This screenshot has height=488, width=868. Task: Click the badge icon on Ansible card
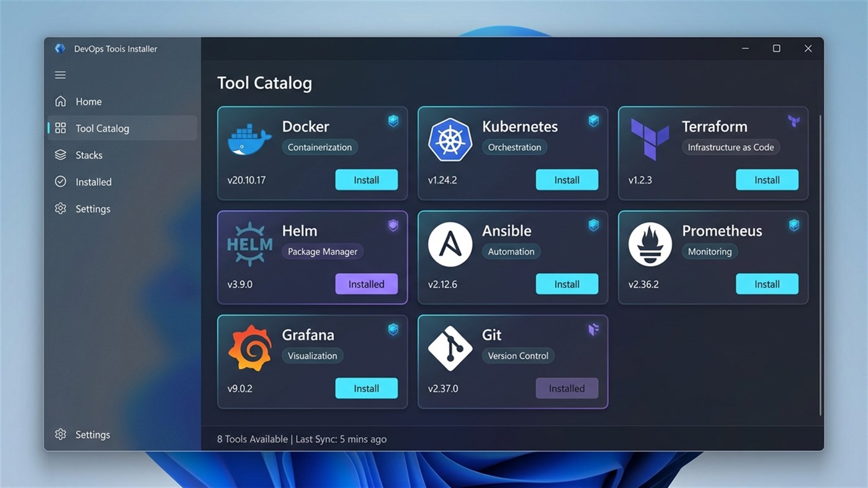[594, 225]
